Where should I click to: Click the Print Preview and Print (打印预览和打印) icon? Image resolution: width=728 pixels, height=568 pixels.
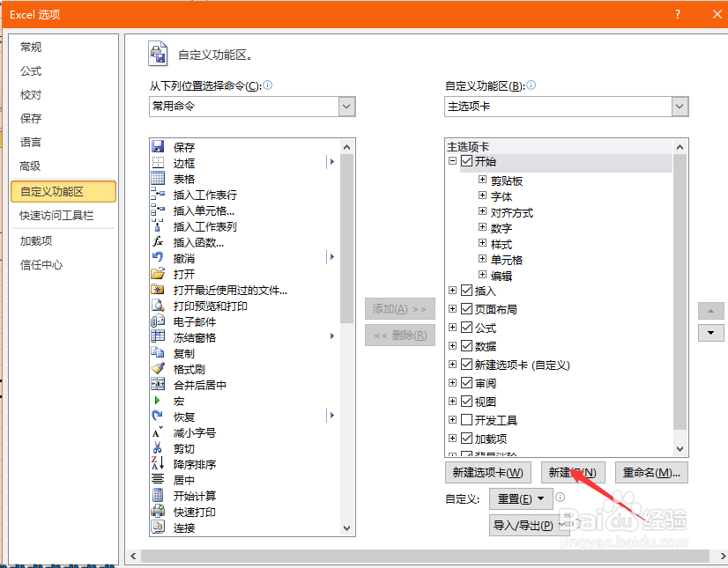click(158, 306)
